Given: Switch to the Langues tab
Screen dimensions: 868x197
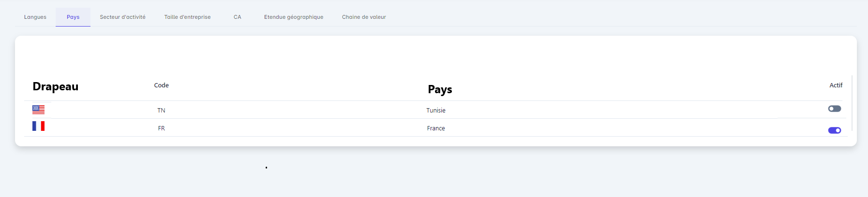Looking at the screenshot, I should click(x=35, y=17).
